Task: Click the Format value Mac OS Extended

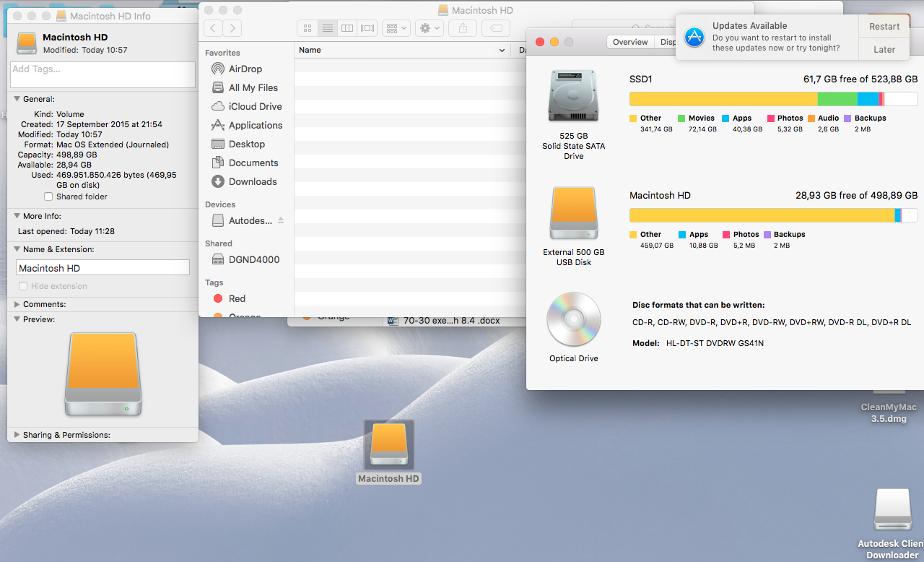Action: [x=113, y=144]
